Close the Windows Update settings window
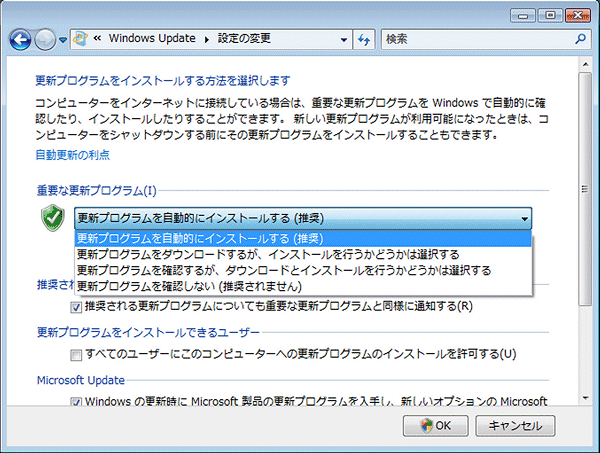 [578, 15]
